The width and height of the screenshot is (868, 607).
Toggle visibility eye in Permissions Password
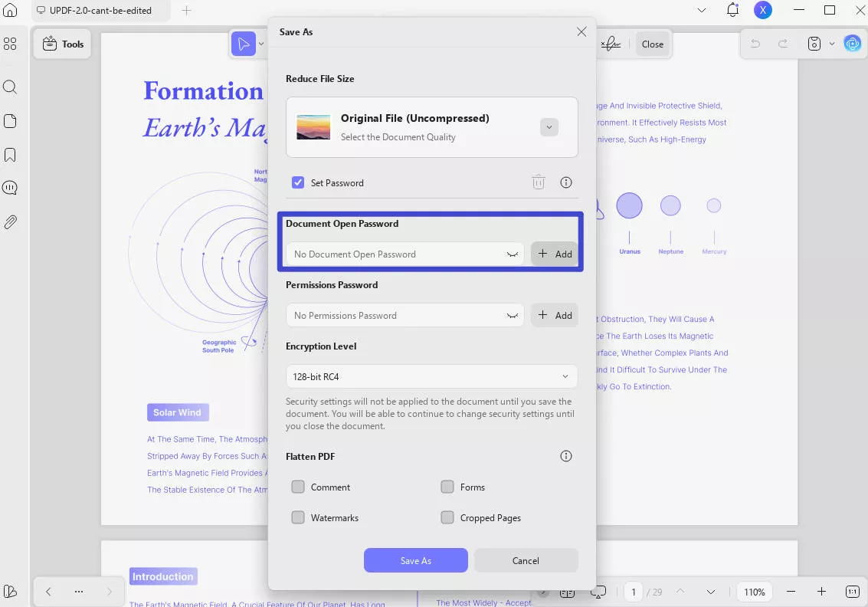pos(512,316)
